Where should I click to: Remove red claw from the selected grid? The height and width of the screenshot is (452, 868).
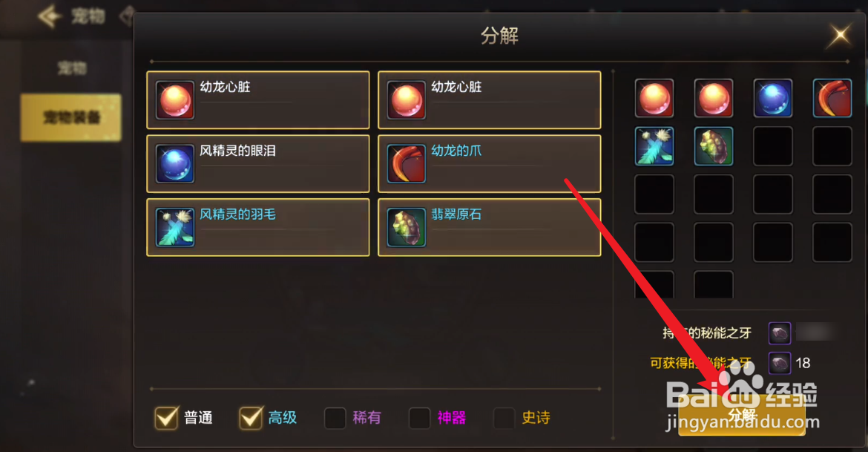[x=832, y=98]
